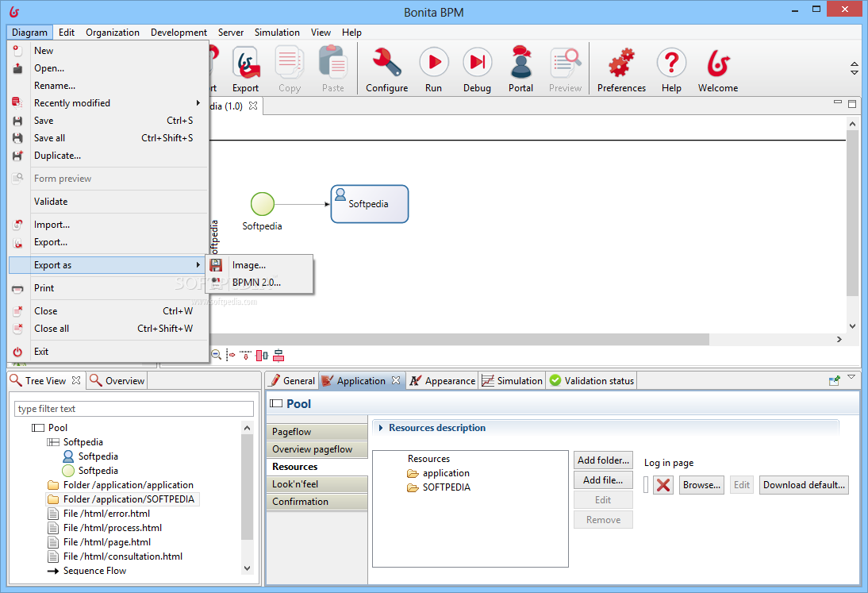The height and width of the screenshot is (593, 868).
Task: Click the Bonita logo in title bar
Action: tap(14, 12)
